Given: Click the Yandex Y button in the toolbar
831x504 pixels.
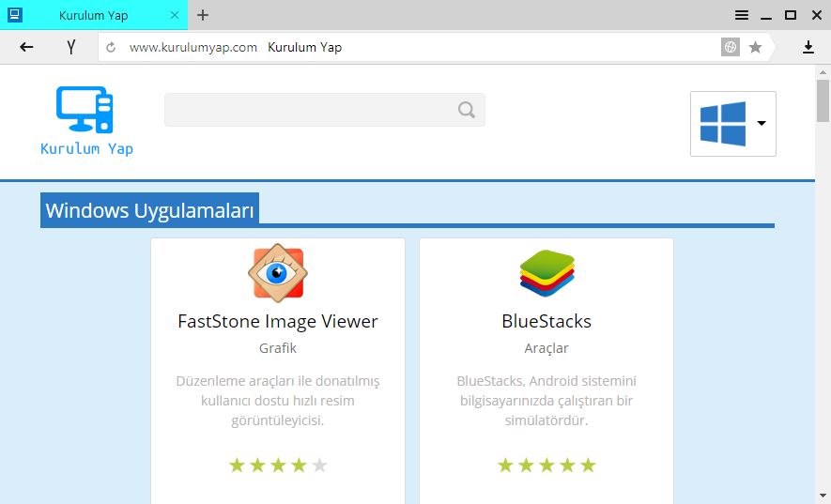Looking at the screenshot, I should [x=71, y=47].
